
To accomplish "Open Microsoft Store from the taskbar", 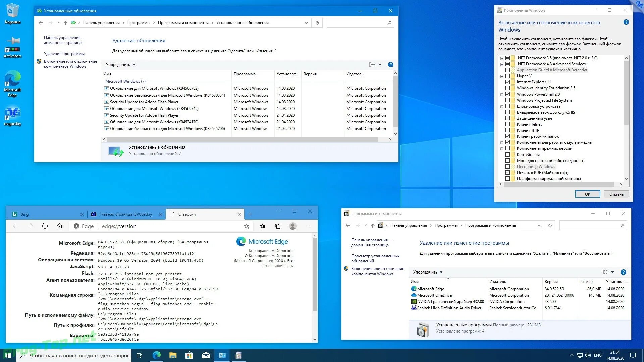I will pos(189,355).
